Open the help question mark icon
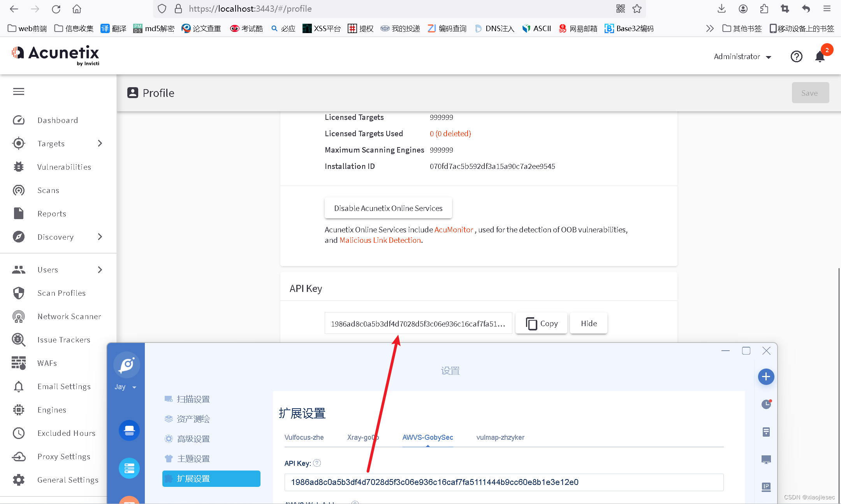This screenshot has height=504, width=841. (796, 57)
